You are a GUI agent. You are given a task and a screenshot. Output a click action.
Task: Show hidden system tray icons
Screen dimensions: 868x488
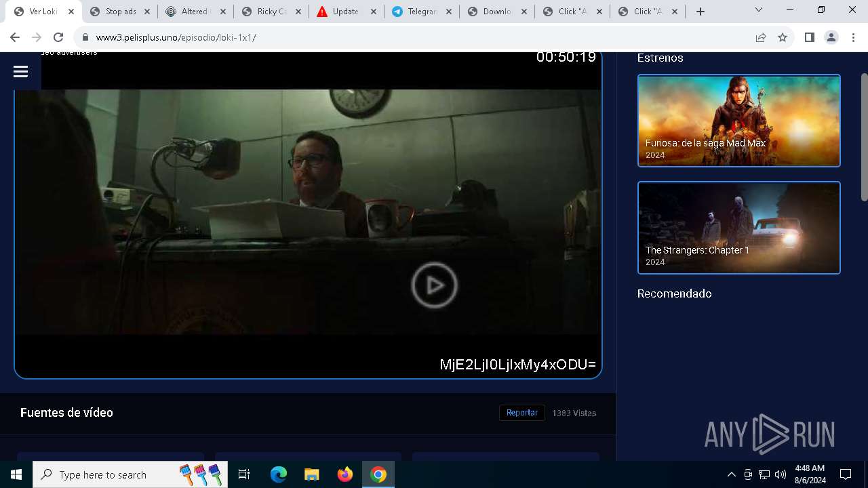click(x=731, y=474)
